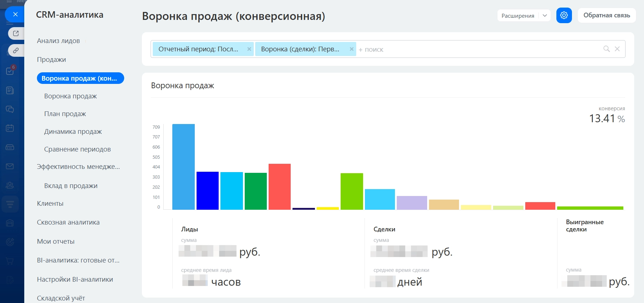
Task: Click the Расширения button label
Action: pos(518,16)
